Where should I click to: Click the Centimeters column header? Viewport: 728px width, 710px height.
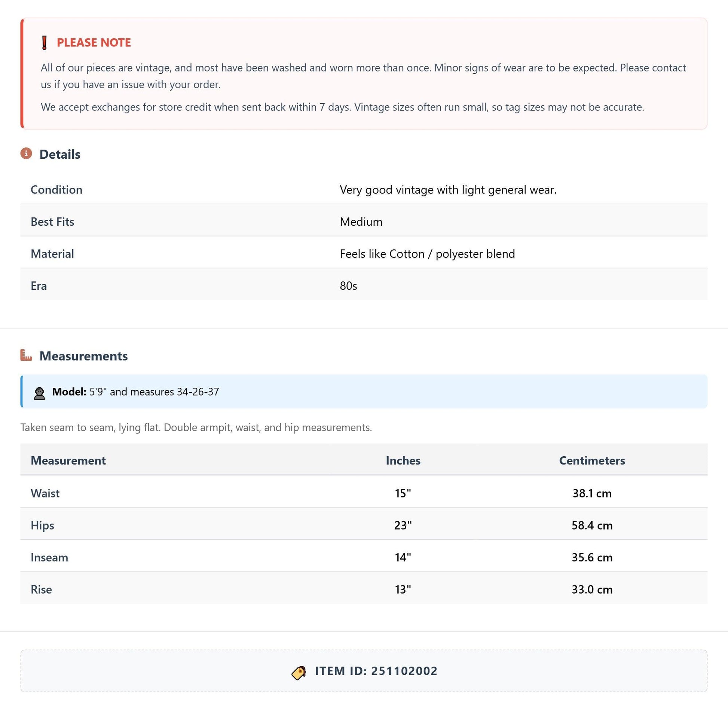coord(592,461)
